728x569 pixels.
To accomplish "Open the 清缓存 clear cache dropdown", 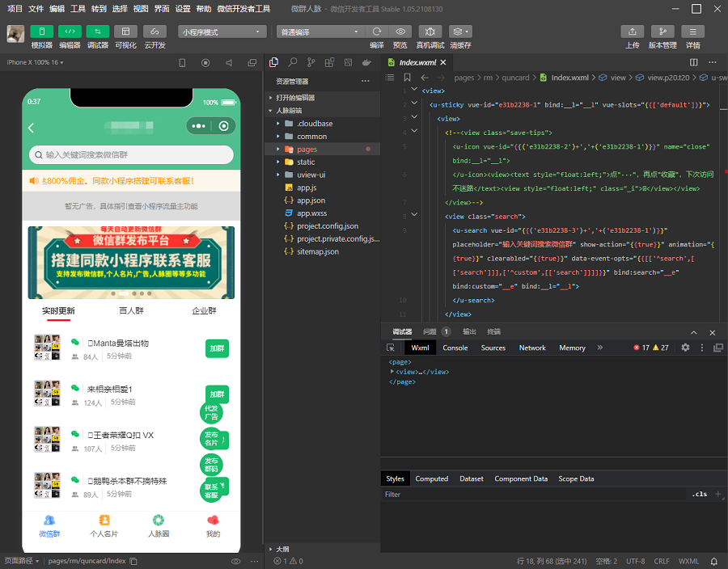I will pyautogui.click(x=460, y=32).
